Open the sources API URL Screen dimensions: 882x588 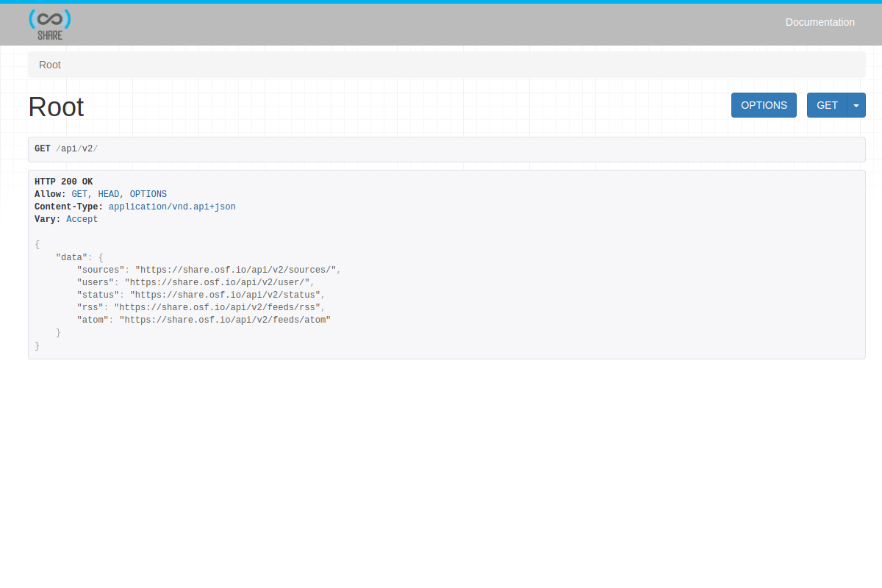click(x=236, y=270)
